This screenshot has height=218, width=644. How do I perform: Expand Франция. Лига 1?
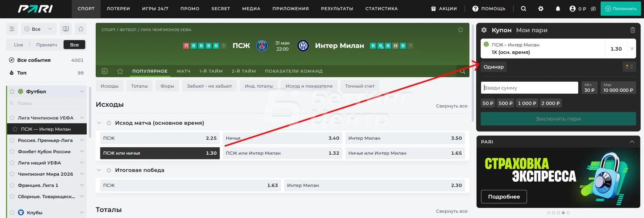point(81,185)
